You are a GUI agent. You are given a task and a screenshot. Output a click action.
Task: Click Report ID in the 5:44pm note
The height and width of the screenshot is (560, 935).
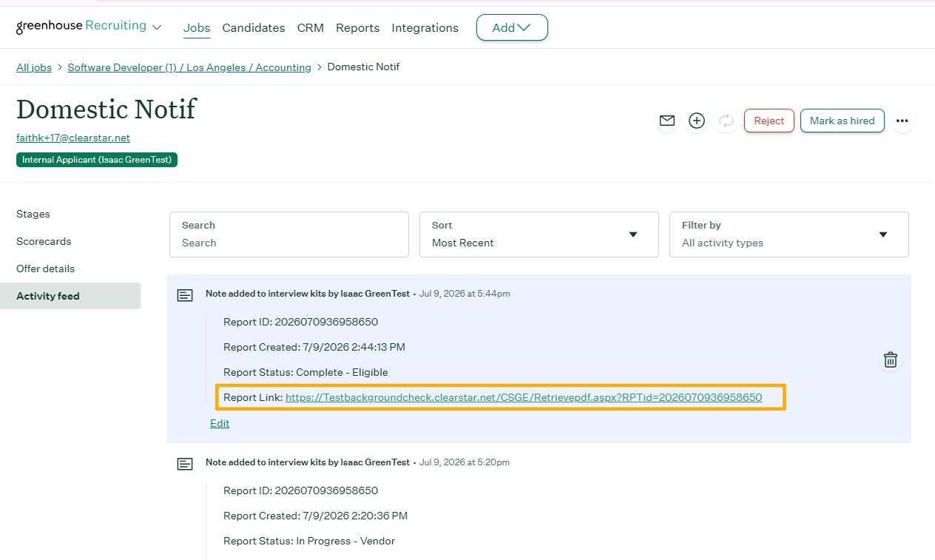301,322
